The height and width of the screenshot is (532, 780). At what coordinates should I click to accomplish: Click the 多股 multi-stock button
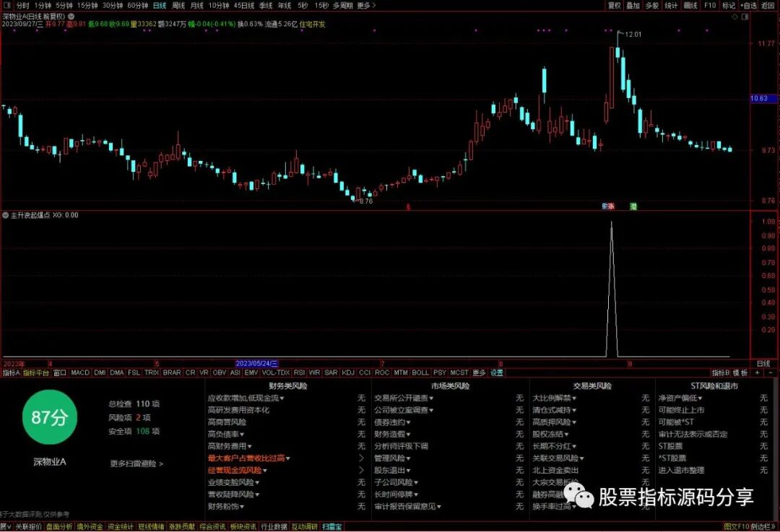tap(652, 6)
